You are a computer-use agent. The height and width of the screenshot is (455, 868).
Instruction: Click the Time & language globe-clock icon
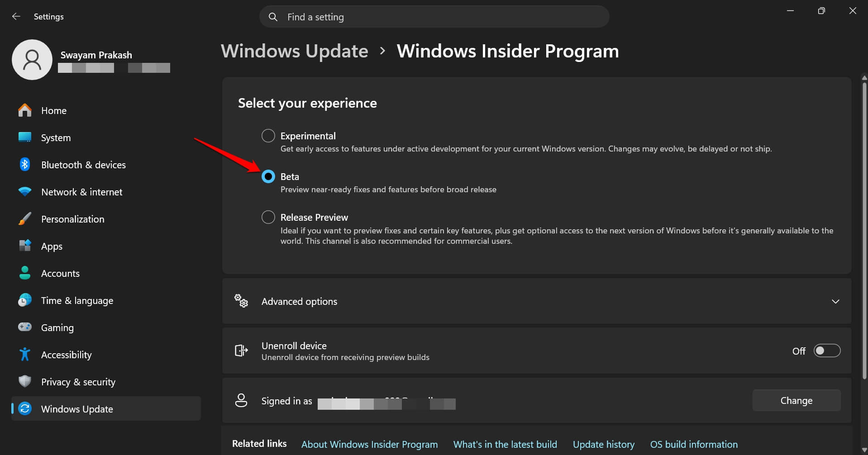tap(25, 300)
